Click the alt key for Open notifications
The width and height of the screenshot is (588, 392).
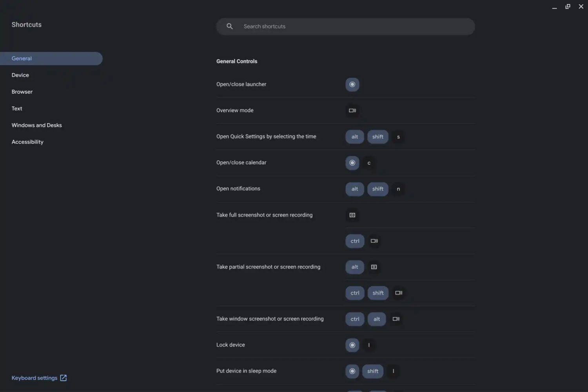click(355, 189)
